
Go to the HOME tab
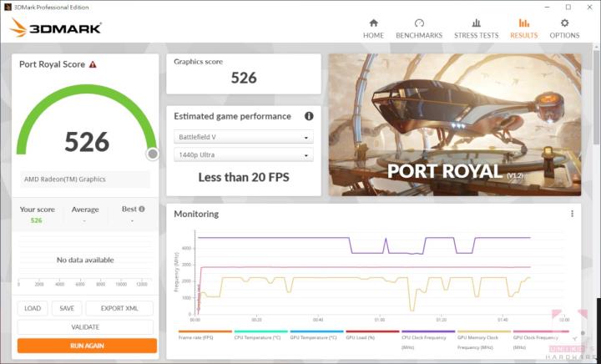coord(373,28)
